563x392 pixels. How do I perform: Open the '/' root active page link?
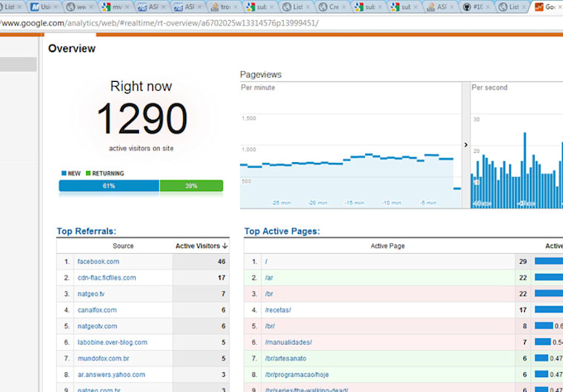click(266, 261)
